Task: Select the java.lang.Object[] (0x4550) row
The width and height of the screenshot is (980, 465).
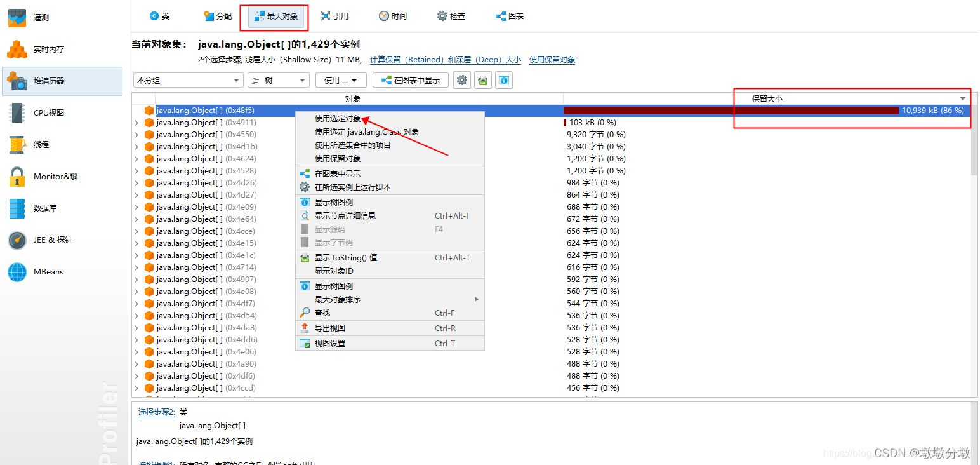Action: 203,134
